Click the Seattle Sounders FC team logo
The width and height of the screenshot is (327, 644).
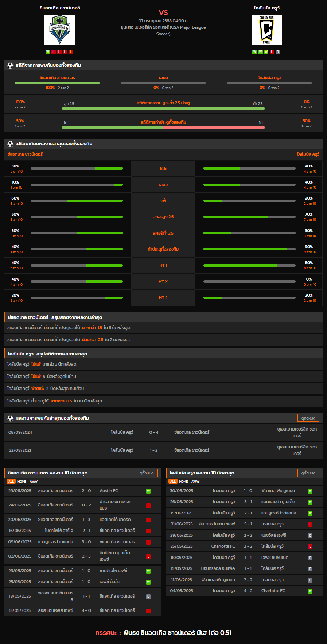pyautogui.click(x=60, y=30)
